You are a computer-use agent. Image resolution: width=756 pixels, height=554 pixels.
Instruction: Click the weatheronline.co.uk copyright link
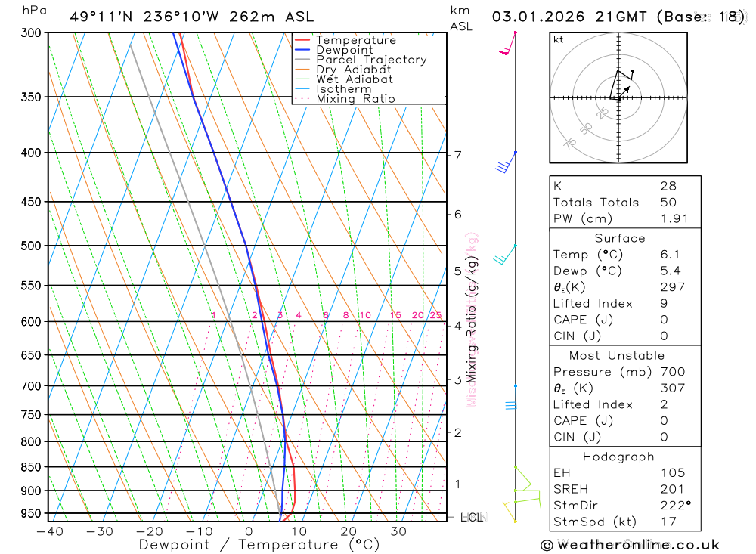point(631,546)
